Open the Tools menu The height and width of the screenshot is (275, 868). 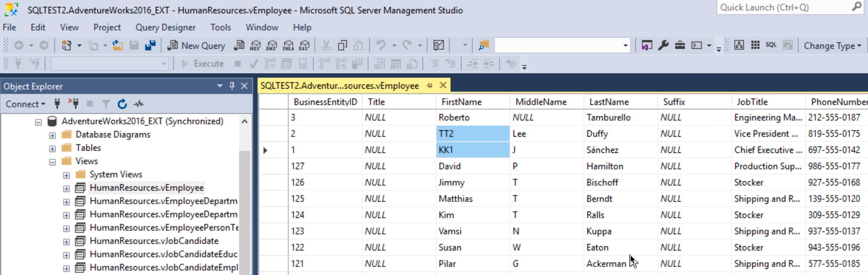[221, 27]
